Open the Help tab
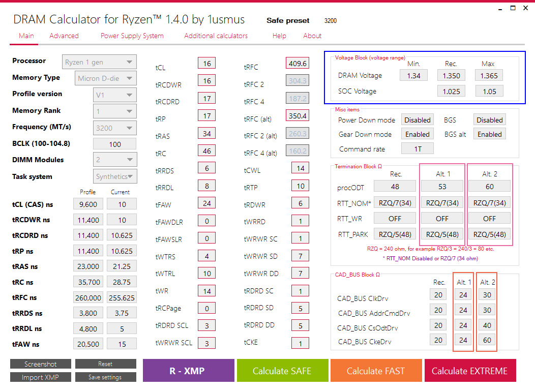The image size is (535, 392). 279,36
